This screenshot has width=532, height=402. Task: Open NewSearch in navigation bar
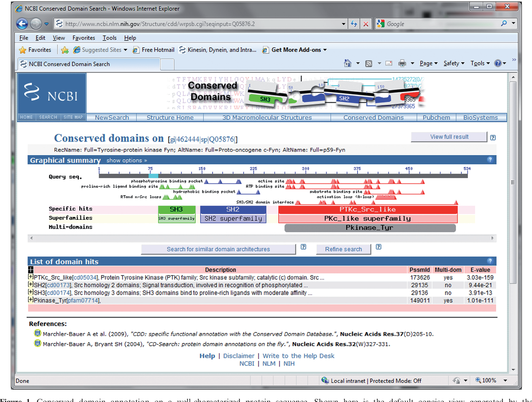click(x=112, y=117)
